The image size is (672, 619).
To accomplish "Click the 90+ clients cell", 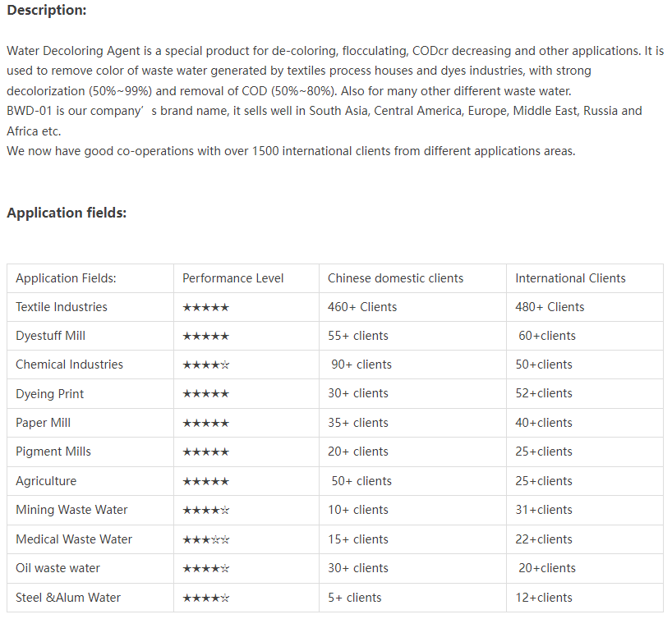I will 361,365.
